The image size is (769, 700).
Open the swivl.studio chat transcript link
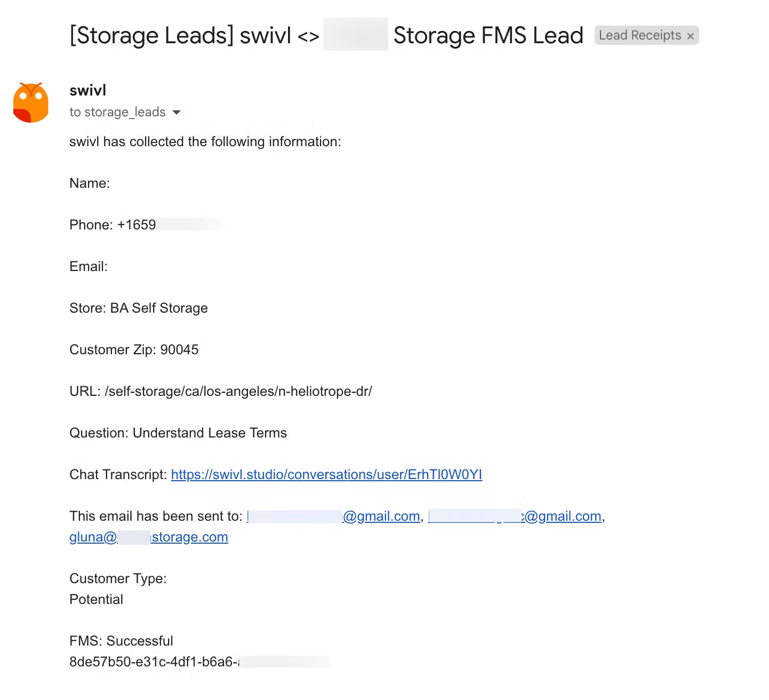[x=326, y=474]
